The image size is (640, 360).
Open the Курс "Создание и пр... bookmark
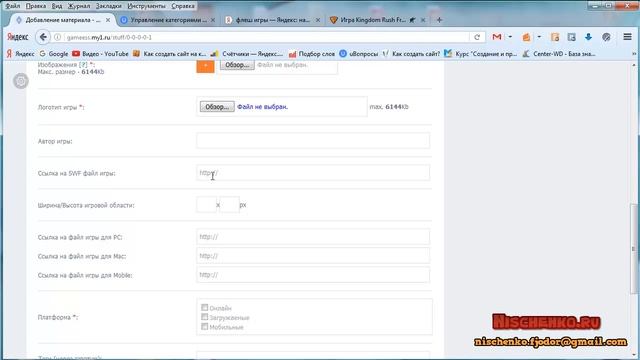(x=481, y=53)
